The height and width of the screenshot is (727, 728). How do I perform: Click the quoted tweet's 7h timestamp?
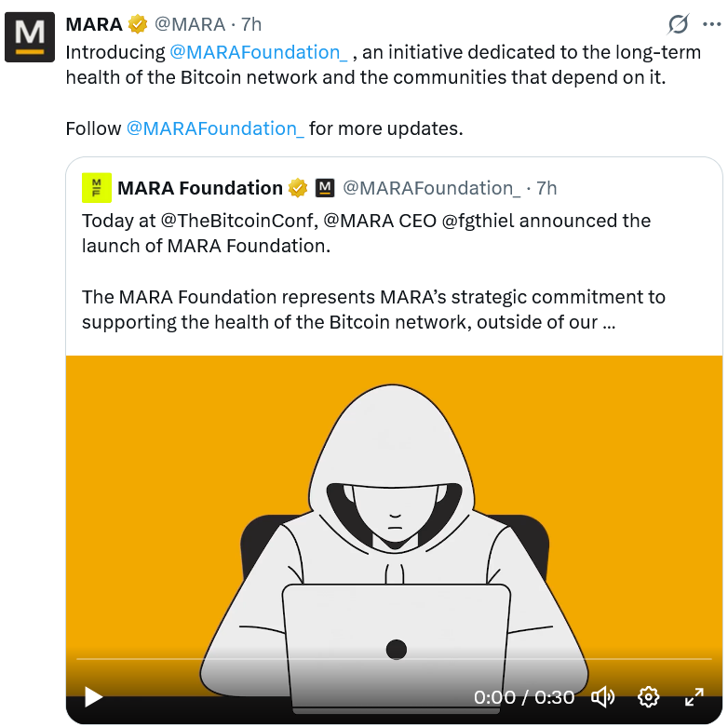pos(546,188)
